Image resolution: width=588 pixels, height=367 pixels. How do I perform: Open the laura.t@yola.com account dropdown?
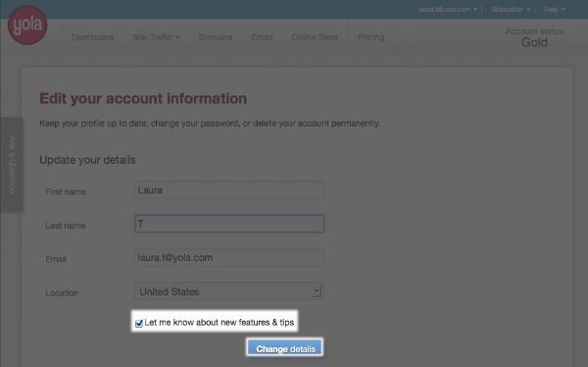tap(448, 10)
